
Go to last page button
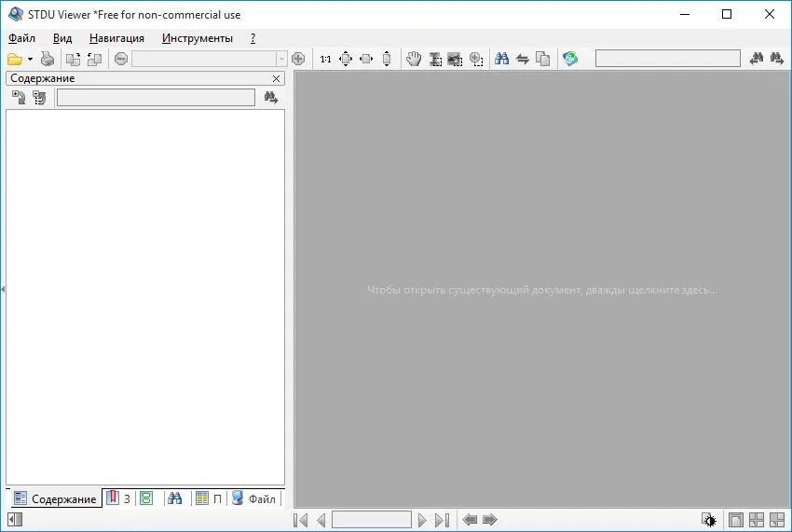(x=442, y=520)
